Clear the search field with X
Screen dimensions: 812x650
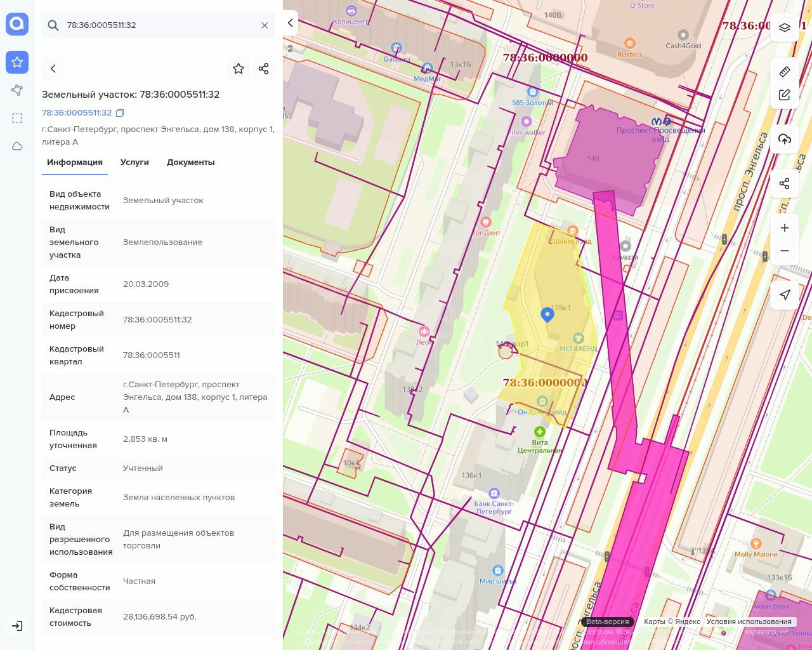tap(265, 25)
